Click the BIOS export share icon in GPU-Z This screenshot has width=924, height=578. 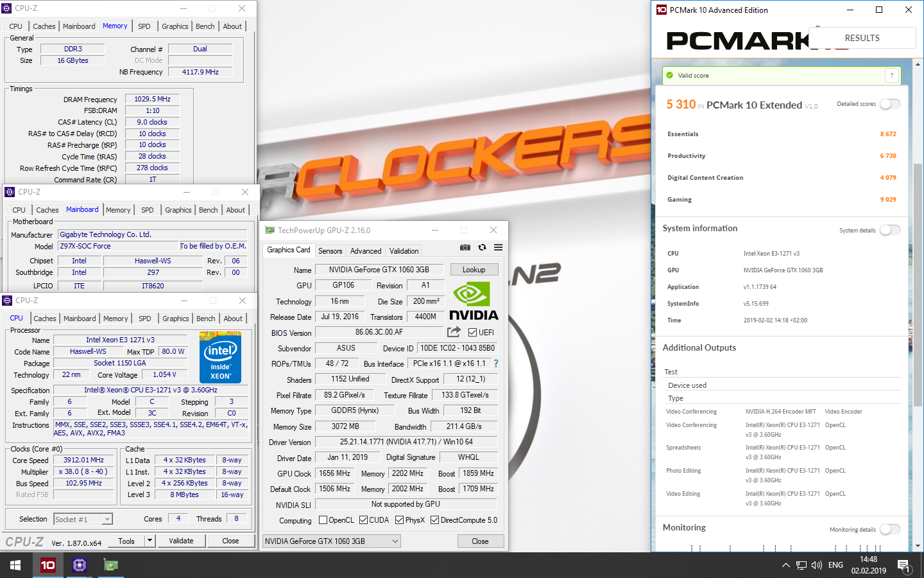(454, 332)
